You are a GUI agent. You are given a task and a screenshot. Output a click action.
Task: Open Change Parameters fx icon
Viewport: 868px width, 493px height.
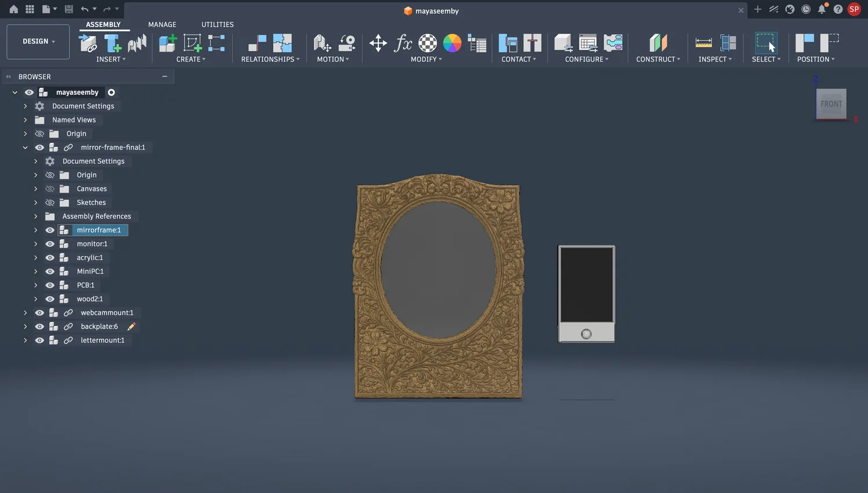[x=403, y=43]
